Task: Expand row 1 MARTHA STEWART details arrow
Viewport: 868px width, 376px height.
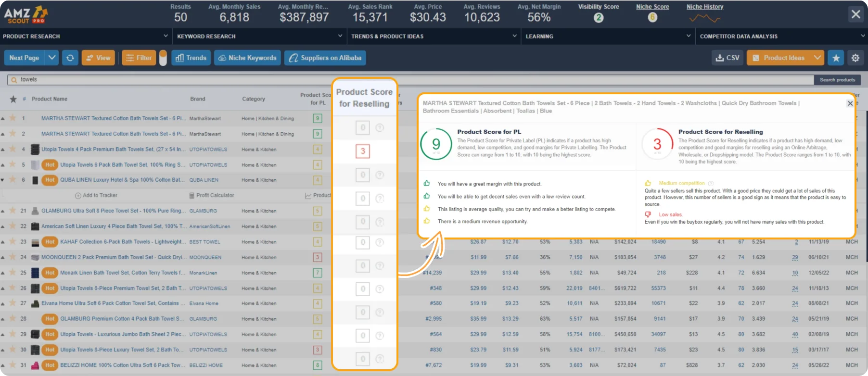Action: pos(3,119)
